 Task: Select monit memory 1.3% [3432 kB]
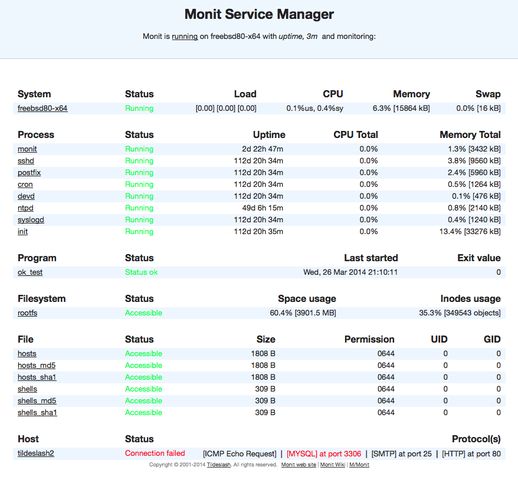click(x=474, y=149)
